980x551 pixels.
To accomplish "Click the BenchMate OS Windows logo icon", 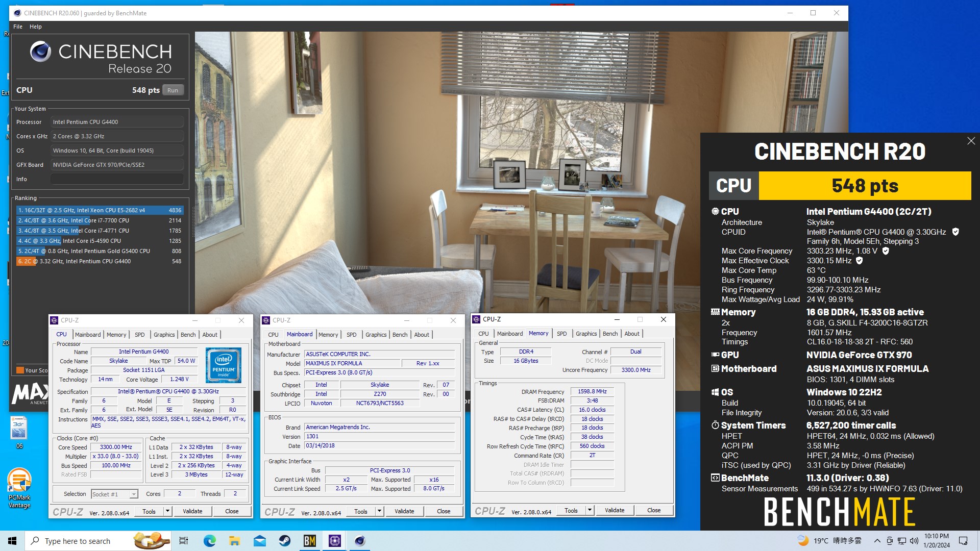I will pos(715,392).
